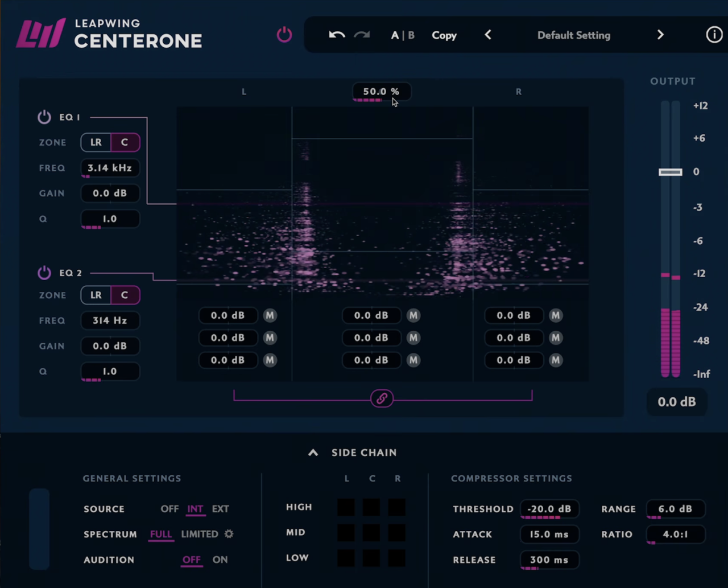Turn audition ON
This screenshot has height=588, width=728.
(220, 560)
